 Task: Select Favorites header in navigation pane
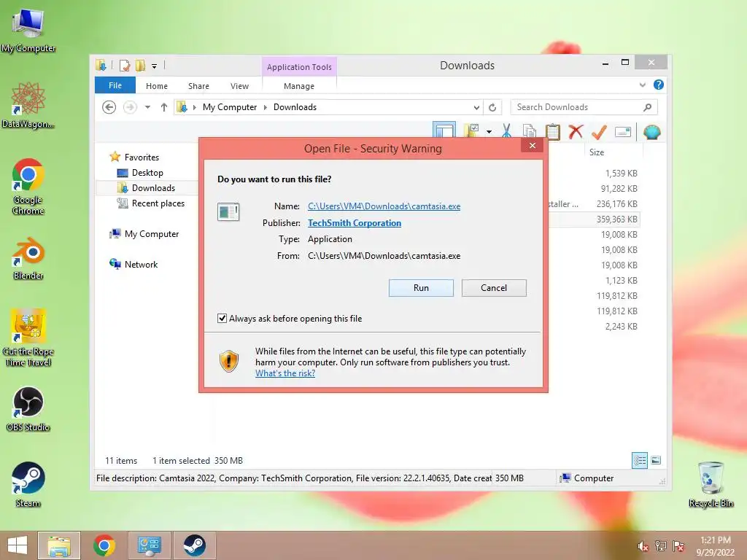click(x=142, y=157)
